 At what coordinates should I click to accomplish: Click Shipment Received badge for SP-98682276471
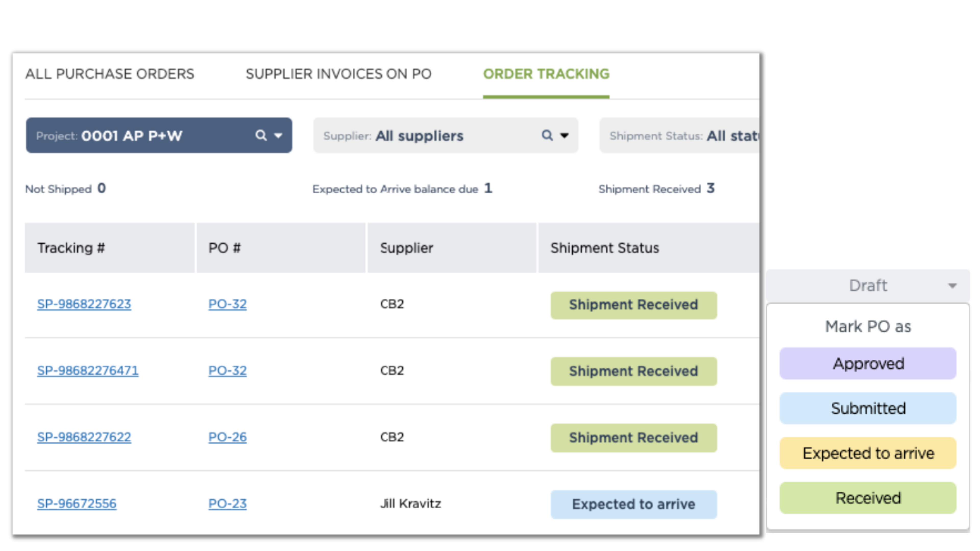click(x=634, y=371)
